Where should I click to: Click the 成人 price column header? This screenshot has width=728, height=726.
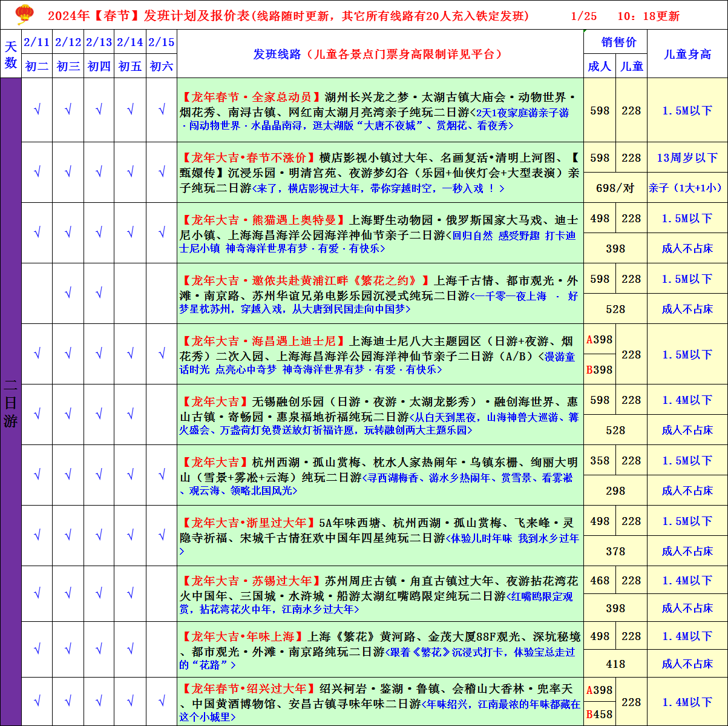600,67
